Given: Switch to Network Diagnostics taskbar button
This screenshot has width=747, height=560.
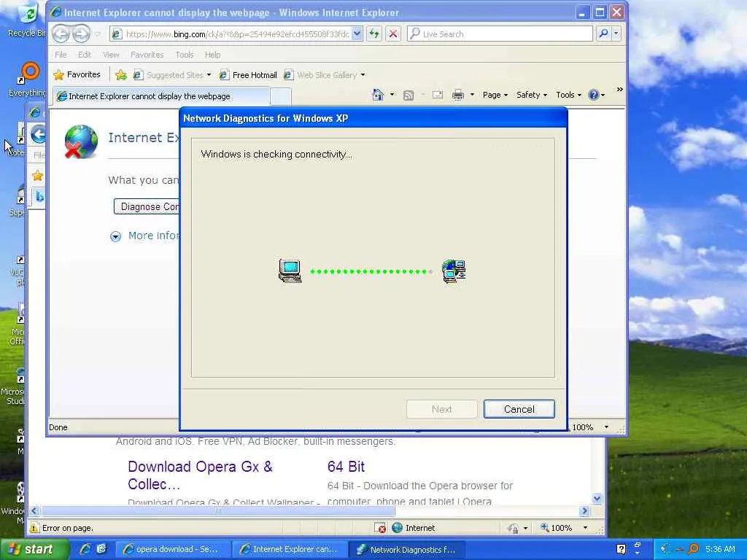Looking at the screenshot, I should click(406, 549).
